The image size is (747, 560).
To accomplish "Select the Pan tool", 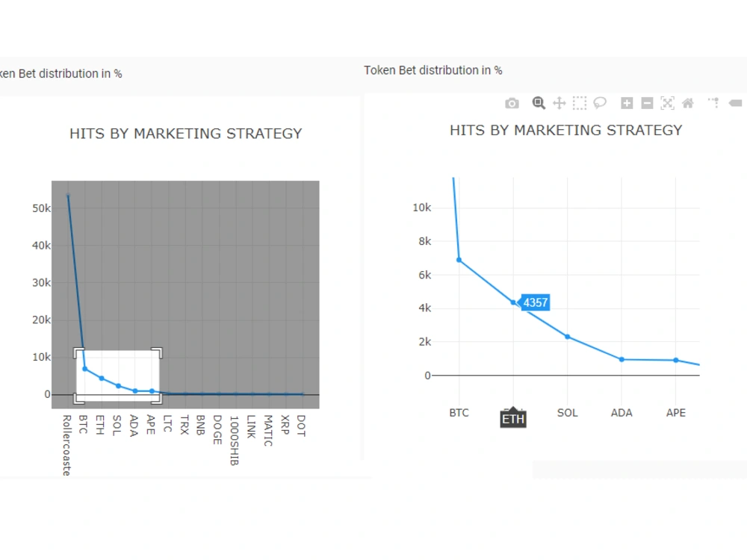I will coord(560,103).
